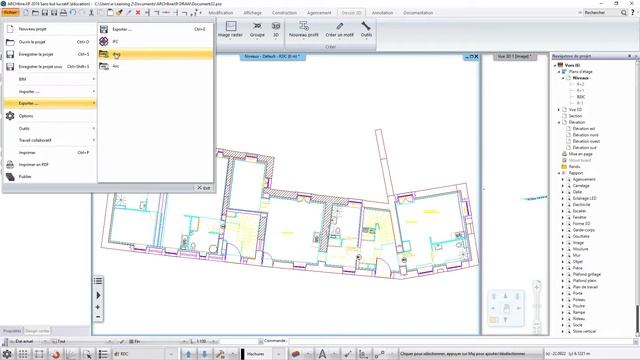Image resolution: width=640 pixels, height=360 pixels.
Task: Click the red X delete icon in toolbar
Action: (138, 13)
